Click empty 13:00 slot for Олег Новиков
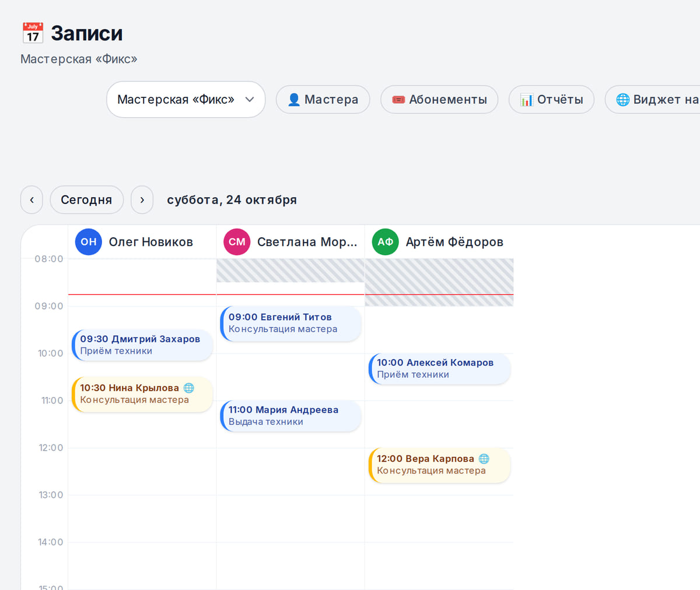The width and height of the screenshot is (700, 590). click(x=142, y=518)
